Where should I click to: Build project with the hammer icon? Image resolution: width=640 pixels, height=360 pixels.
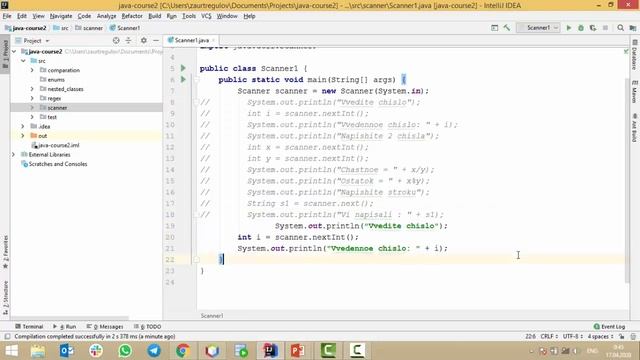(x=507, y=28)
